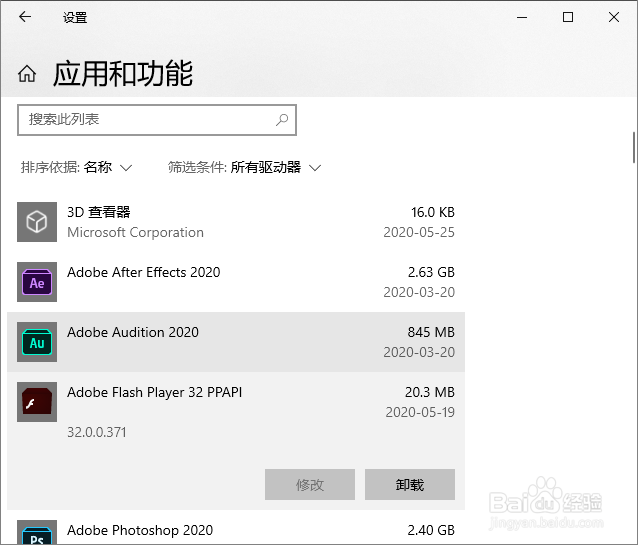Select the Adobe Photoshop Ps icon
The image size is (638, 545).
click(37, 532)
